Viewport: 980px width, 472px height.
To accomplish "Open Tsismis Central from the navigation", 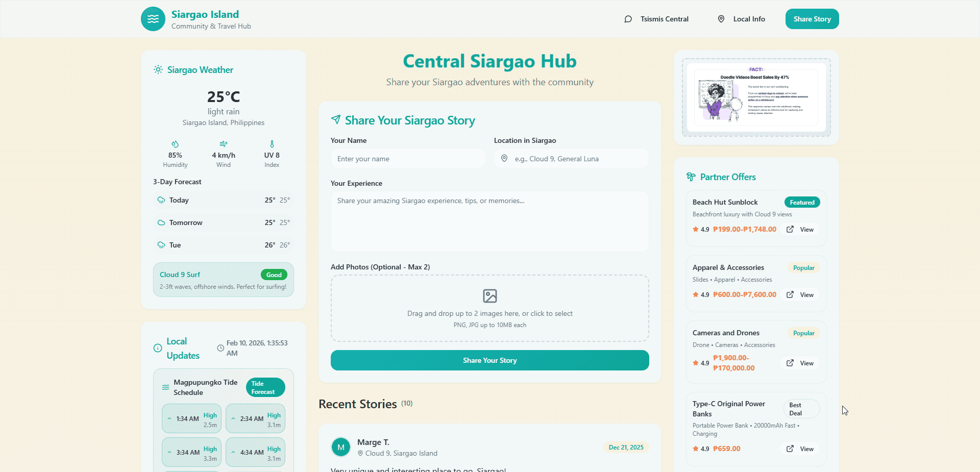I will (x=664, y=19).
